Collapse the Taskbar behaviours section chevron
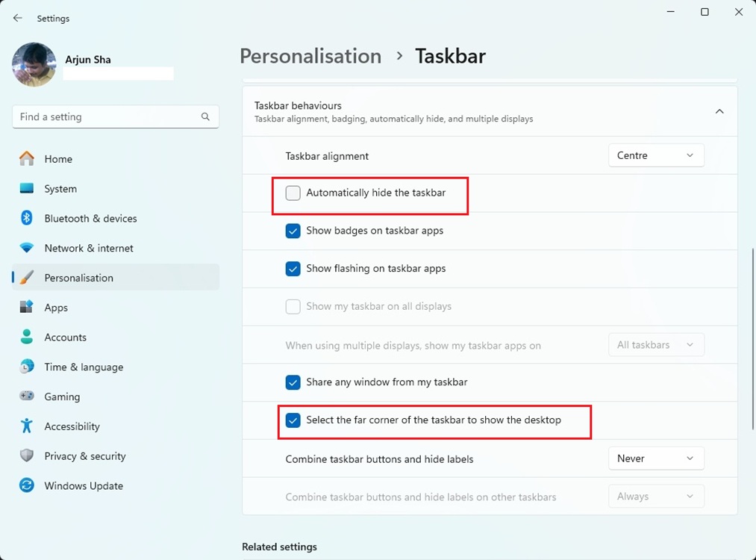This screenshot has width=756, height=560. (719, 111)
